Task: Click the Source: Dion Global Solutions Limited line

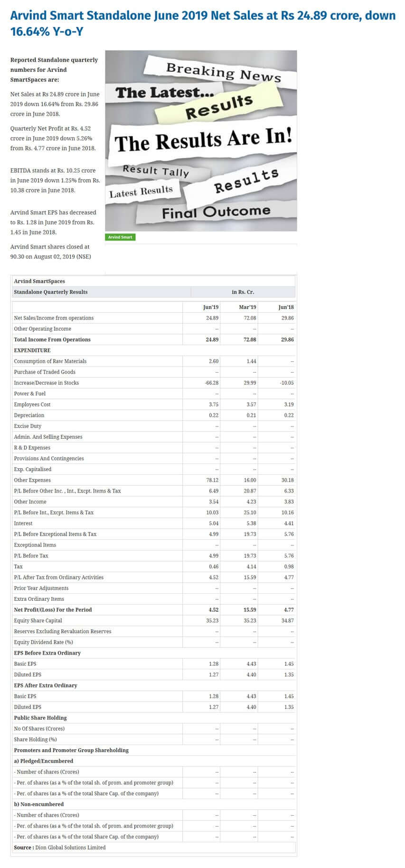Action: (60, 848)
